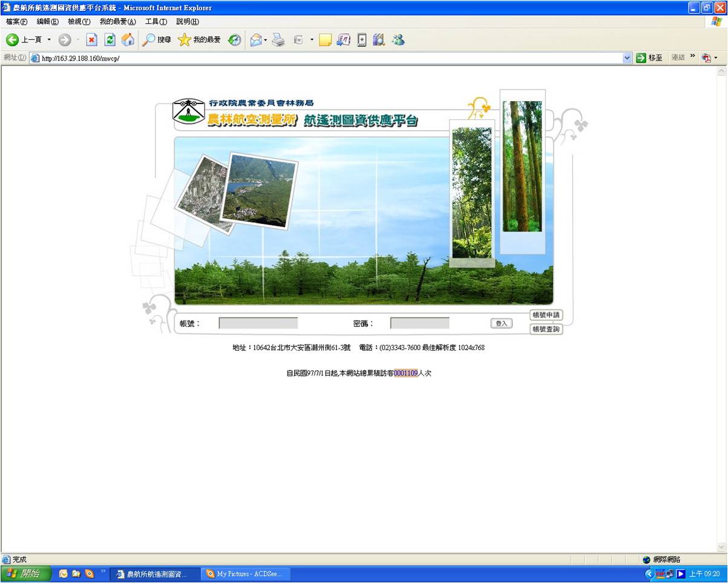Screen dimensions: 728x583
Task: Print the page with printer icon
Action: [278, 40]
